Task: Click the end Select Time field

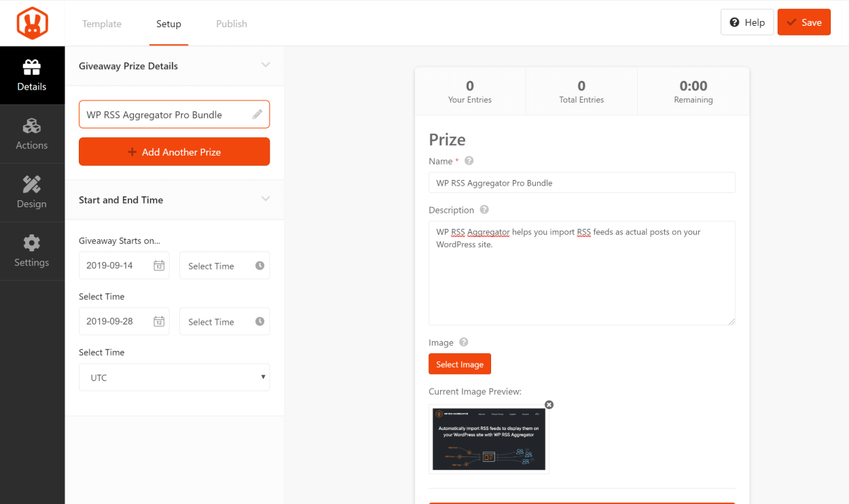Action: point(224,321)
